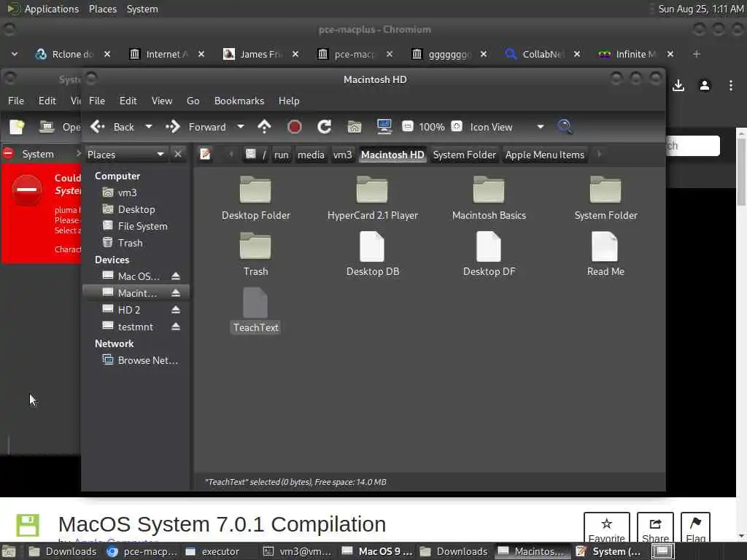This screenshot has width=747, height=560.
Task: Open the Chromium profile icon
Action: tap(705, 86)
